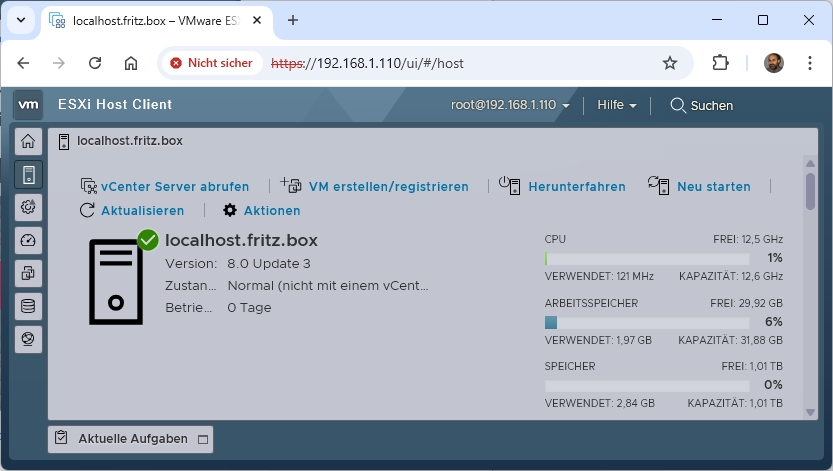This screenshot has height=471, width=833.
Task: Open the Monitor gauge icon in sidebar
Action: pos(28,240)
